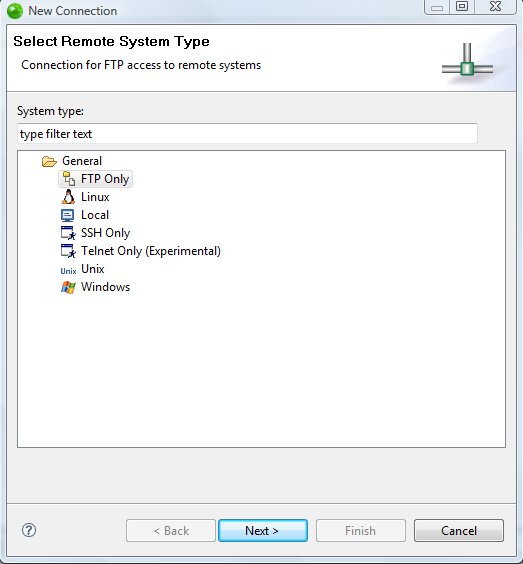This screenshot has width=523, height=564.
Task: Click the Linux penguin icon
Action: tap(68, 197)
